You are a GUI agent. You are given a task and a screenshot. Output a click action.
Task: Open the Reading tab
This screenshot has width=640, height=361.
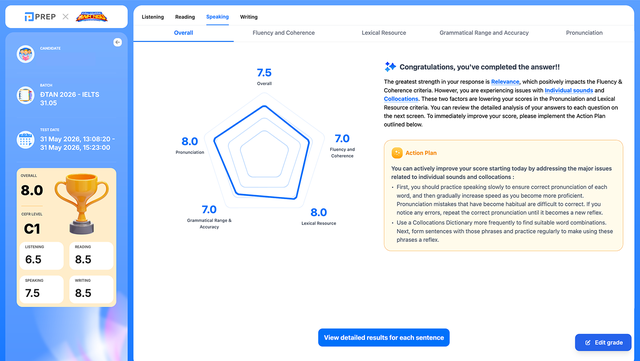pyautogui.click(x=185, y=17)
